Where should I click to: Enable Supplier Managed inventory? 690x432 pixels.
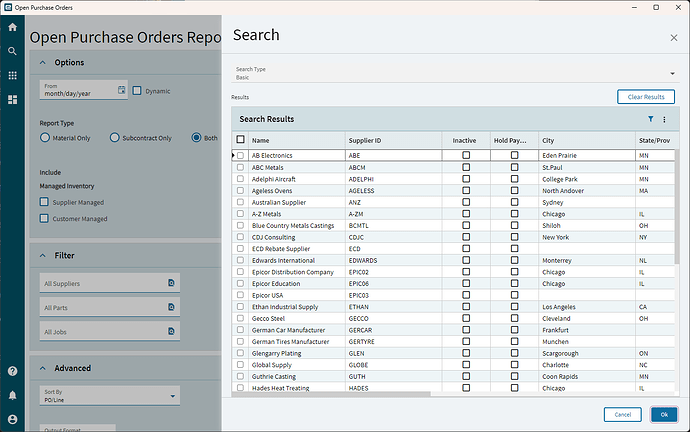tap(44, 202)
